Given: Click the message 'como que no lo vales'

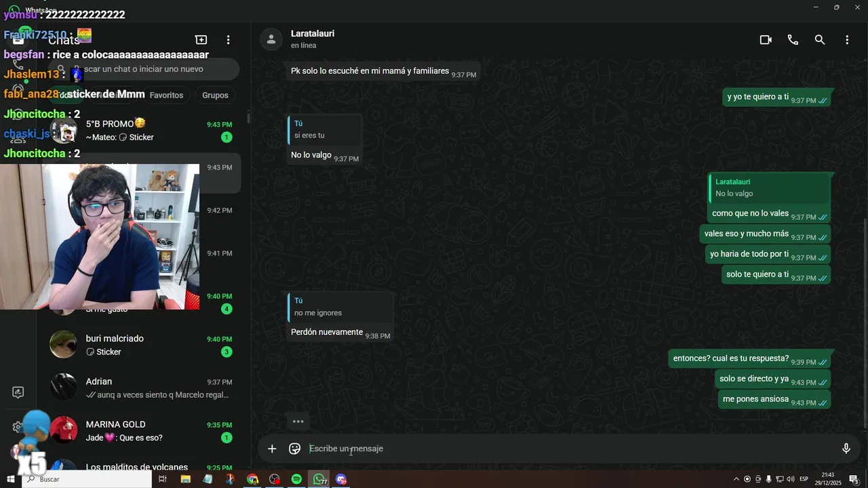Looking at the screenshot, I should [750, 213].
